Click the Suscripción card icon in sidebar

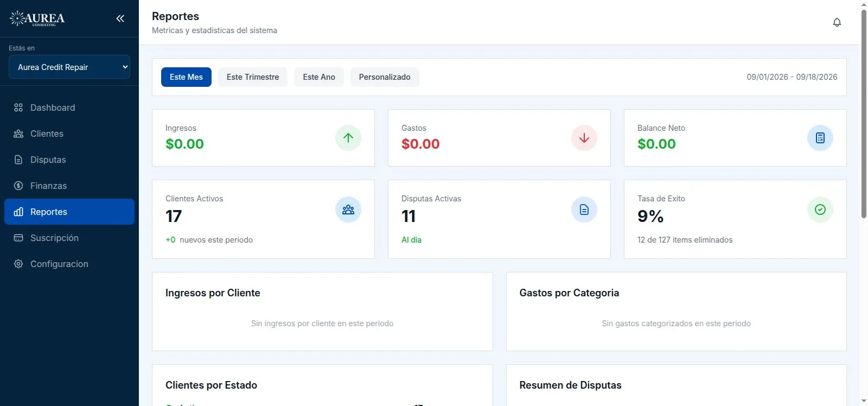(18, 238)
